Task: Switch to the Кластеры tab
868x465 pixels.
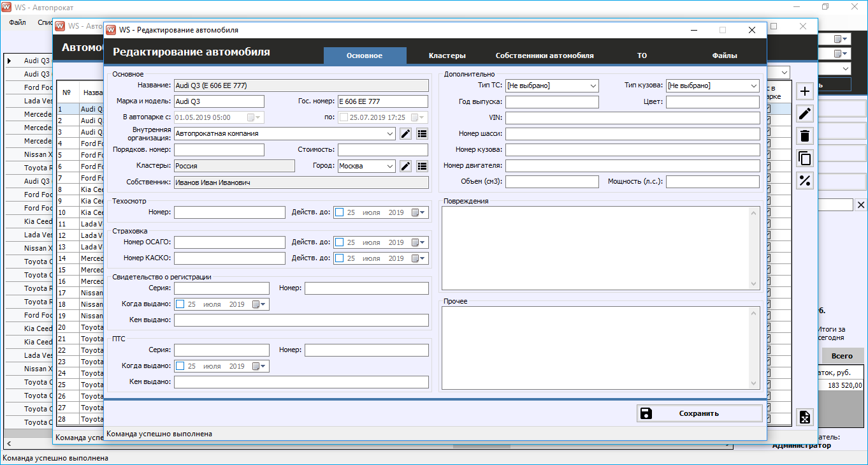Action: 447,55
